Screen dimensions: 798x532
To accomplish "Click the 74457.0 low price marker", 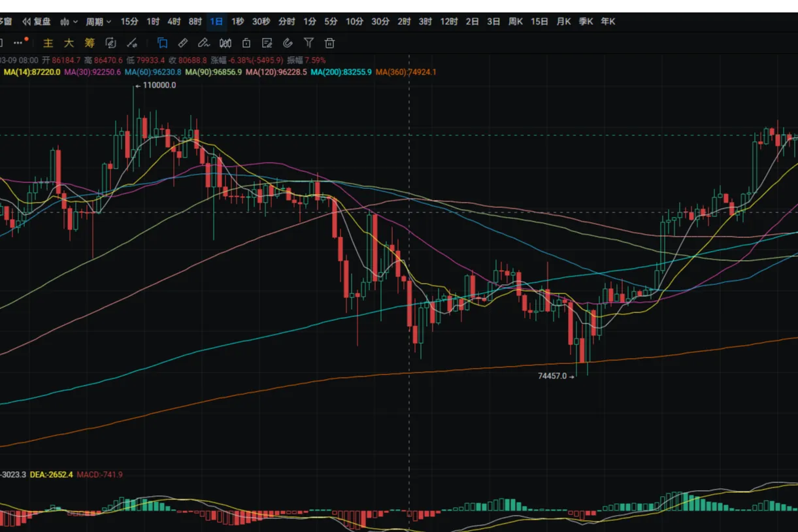I will [x=552, y=376].
